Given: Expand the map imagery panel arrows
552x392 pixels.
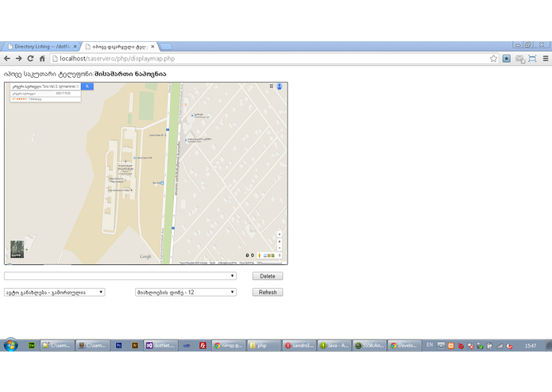Looking at the screenshot, I should (x=280, y=256).
